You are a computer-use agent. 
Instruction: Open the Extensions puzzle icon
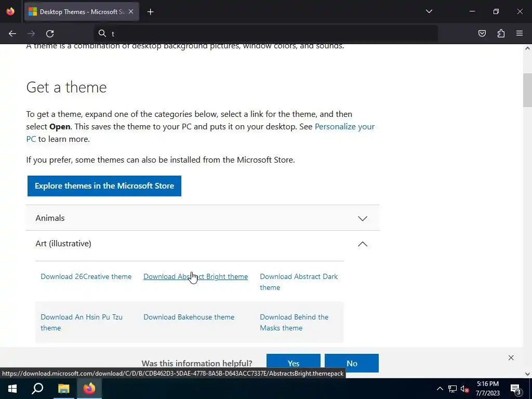[x=501, y=33]
